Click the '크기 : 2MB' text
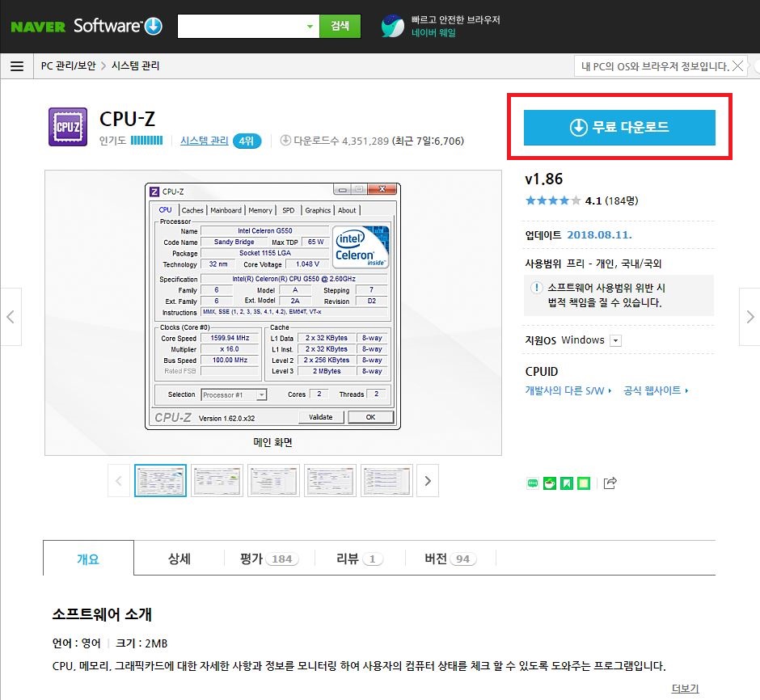The height and width of the screenshot is (700, 760). (x=141, y=643)
